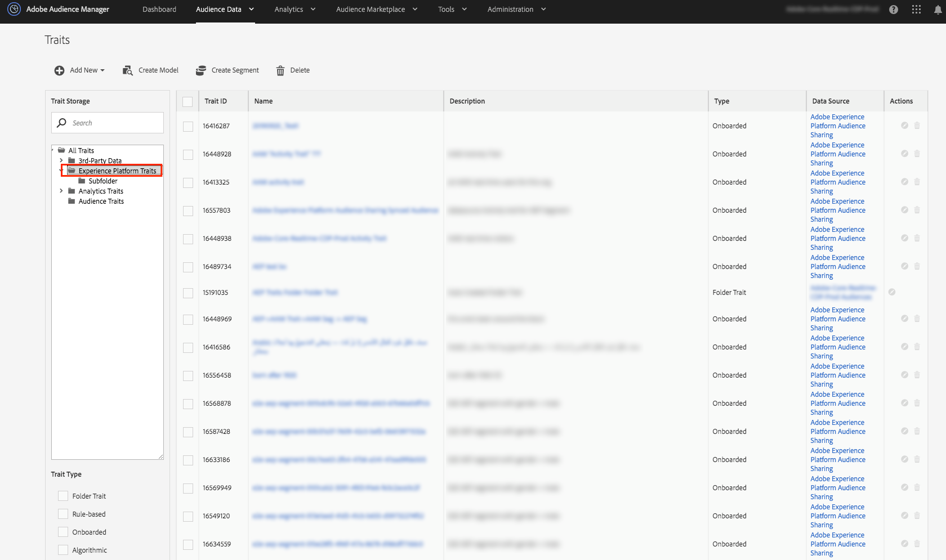Click into the Trait Storage search field
This screenshot has height=560, width=946.
click(108, 123)
